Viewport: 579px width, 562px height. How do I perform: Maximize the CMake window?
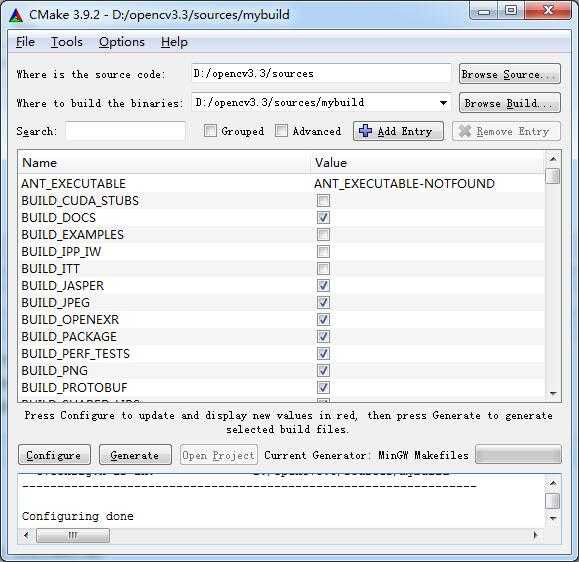(511, 11)
